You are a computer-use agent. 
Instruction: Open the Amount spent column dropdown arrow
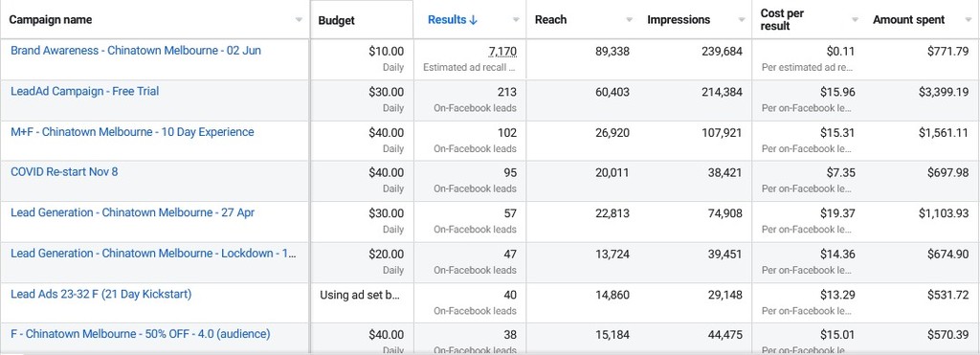(968, 20)
